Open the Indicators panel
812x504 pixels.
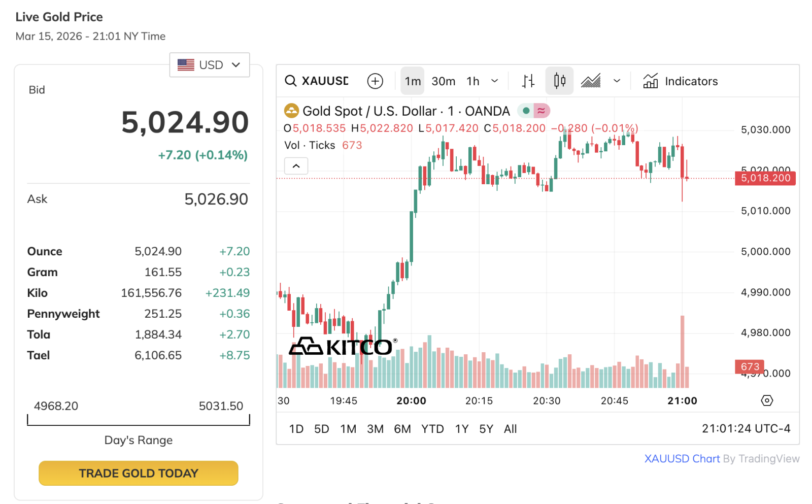click(680, 81)
